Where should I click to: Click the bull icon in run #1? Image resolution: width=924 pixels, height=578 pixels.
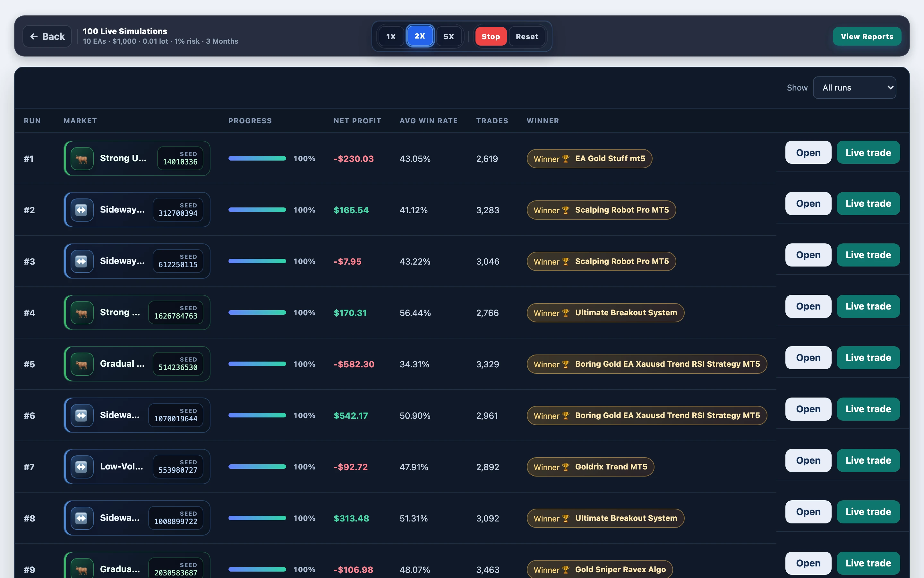[x=82, y=158]
